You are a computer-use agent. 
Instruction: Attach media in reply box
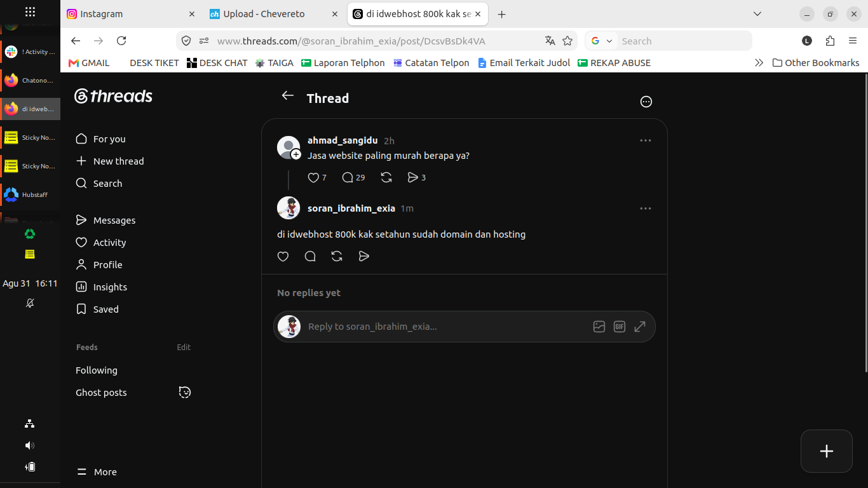(x=599, y=327)
